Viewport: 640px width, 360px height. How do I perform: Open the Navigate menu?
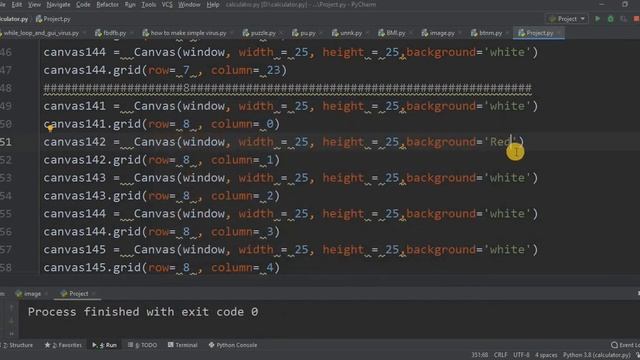pos(58,4)
